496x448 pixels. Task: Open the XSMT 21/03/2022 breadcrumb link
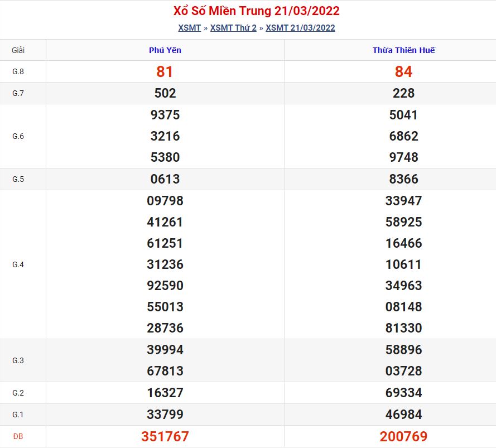300,28
